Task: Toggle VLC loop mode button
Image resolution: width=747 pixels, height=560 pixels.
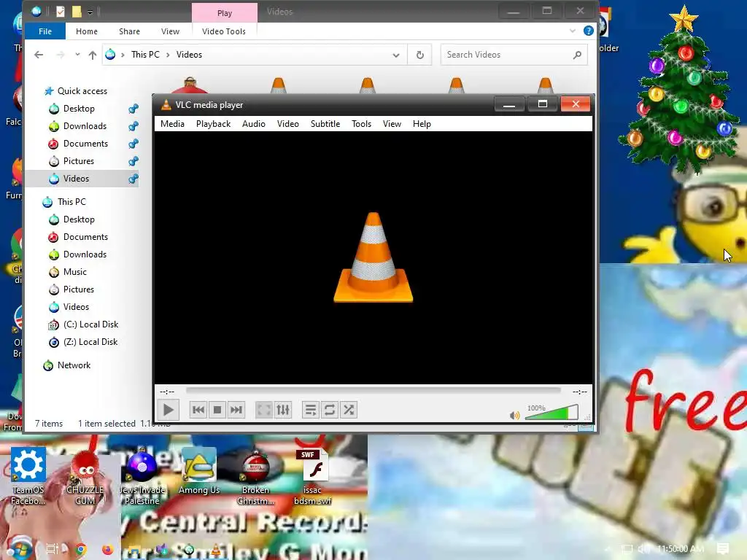Action: 330,410
